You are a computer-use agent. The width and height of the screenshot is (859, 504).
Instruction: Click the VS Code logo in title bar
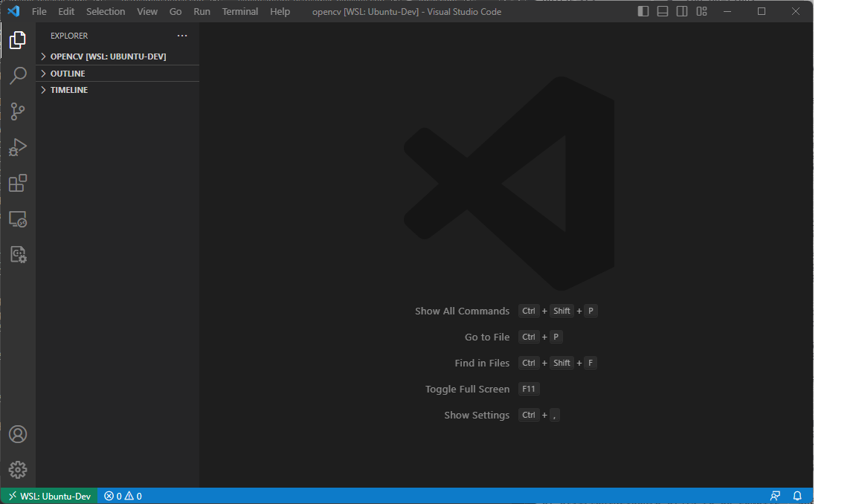pyautogui.click(x=13, y=11)
